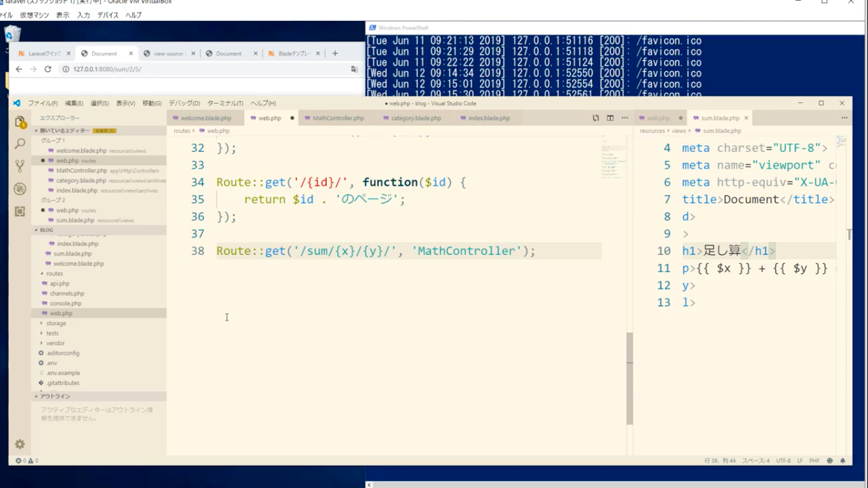Image resolution: width=868 pixels, height=488 pixels.
Task: Open the Search view in activity bar
Action: 20,144
